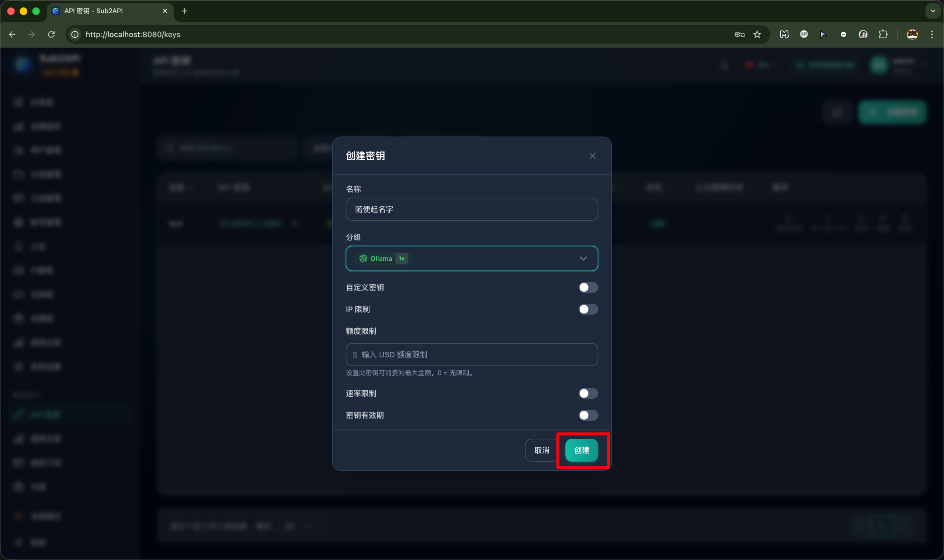
Task: Click the browser back arrow
Action: coord(12,34)
